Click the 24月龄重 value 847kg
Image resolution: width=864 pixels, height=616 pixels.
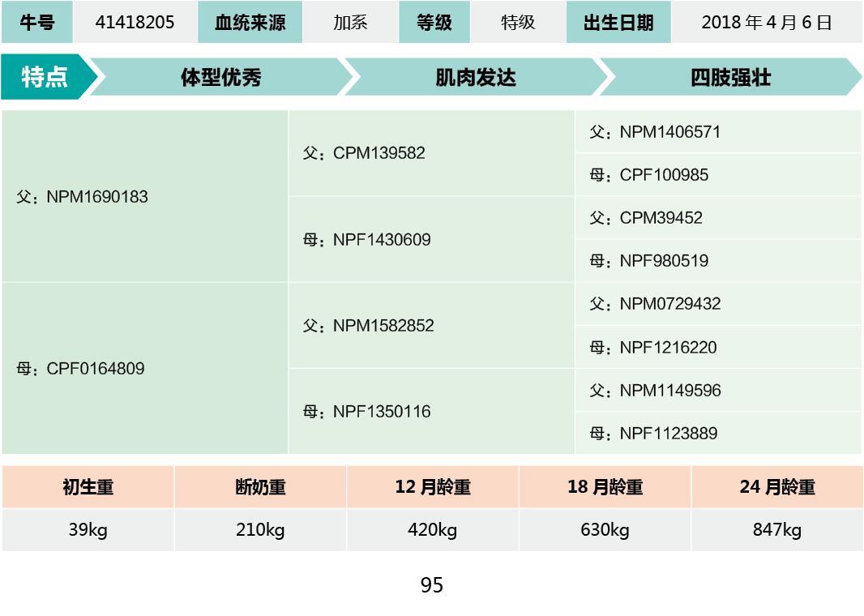776,530
